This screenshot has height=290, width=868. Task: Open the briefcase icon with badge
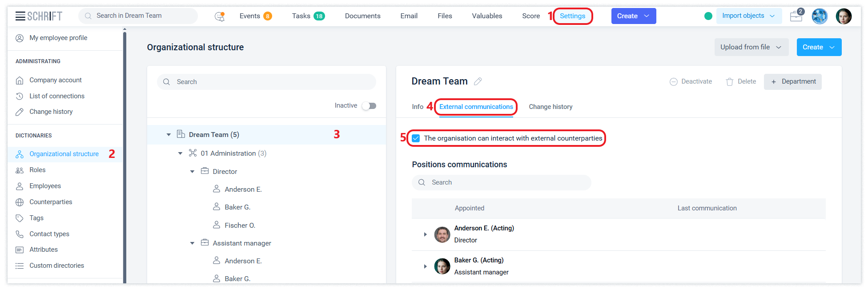(796, 16)
